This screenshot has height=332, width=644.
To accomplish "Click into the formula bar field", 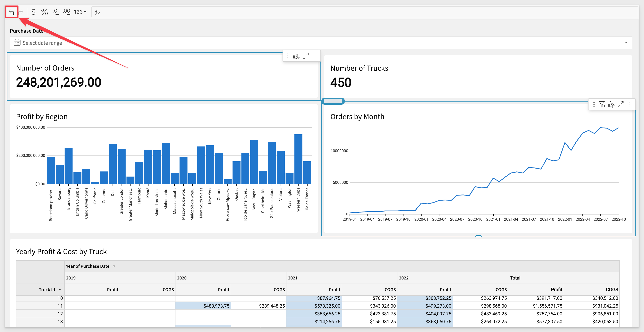I will tap(350, 12).
